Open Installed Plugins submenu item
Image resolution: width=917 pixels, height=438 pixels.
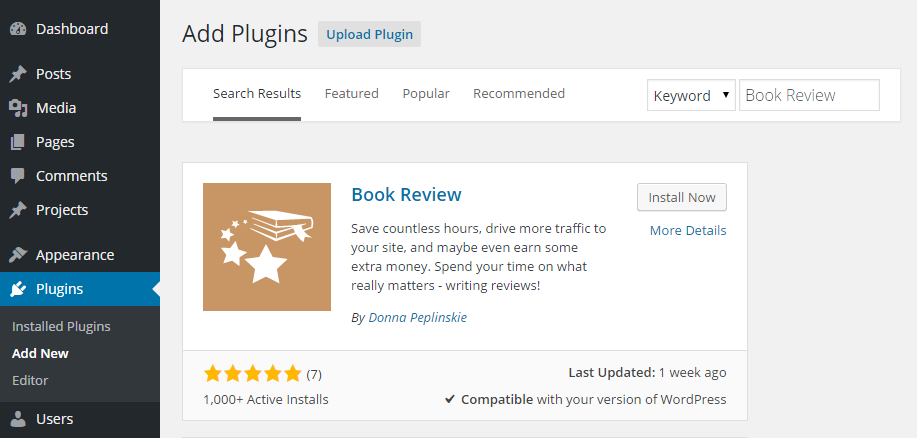pyautogui.click(x=61, y=326)
